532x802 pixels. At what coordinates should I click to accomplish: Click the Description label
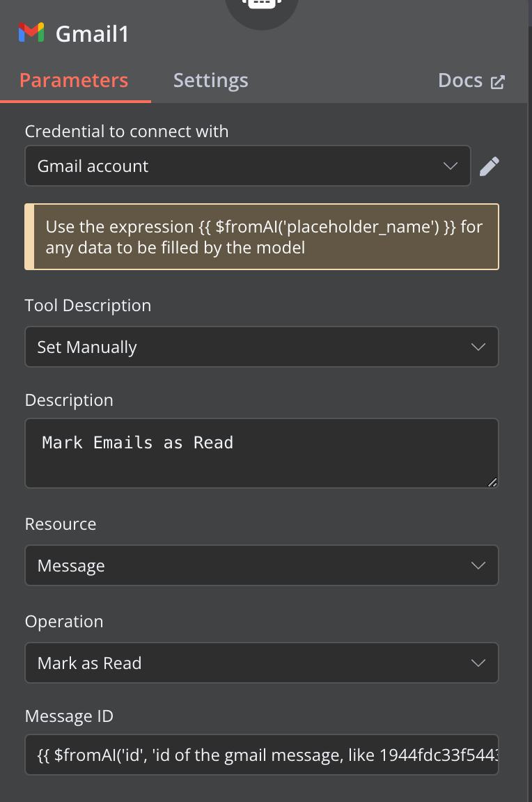click(x=69, y=400)
